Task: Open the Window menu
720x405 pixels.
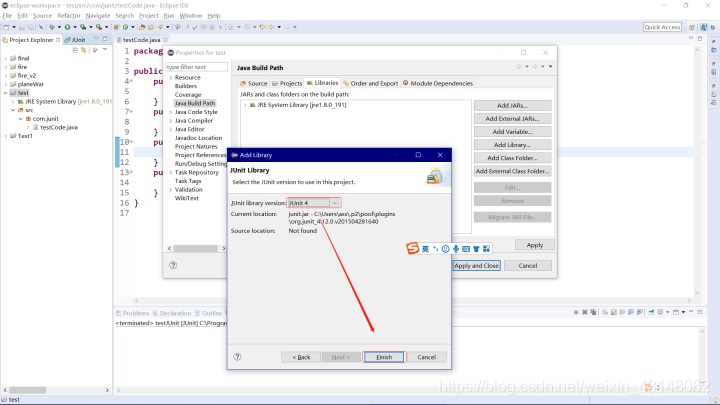Action: click(x=191, y=16)
